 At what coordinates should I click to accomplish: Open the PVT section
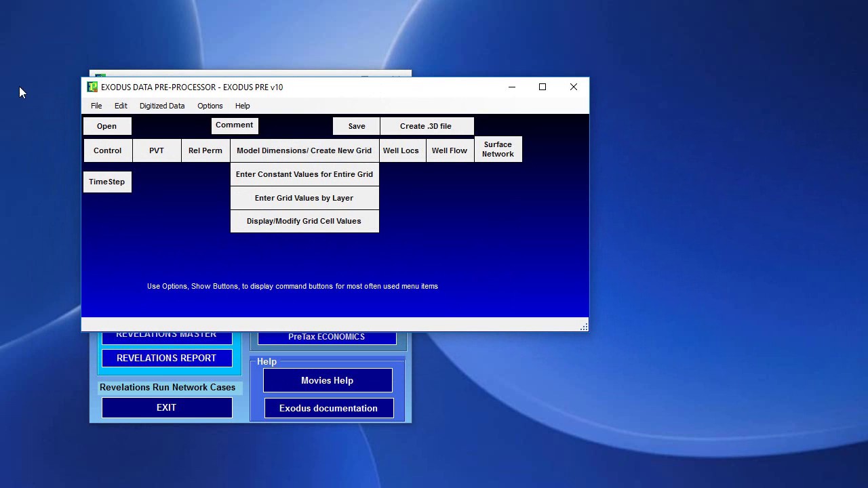click(x=157, y=150)
